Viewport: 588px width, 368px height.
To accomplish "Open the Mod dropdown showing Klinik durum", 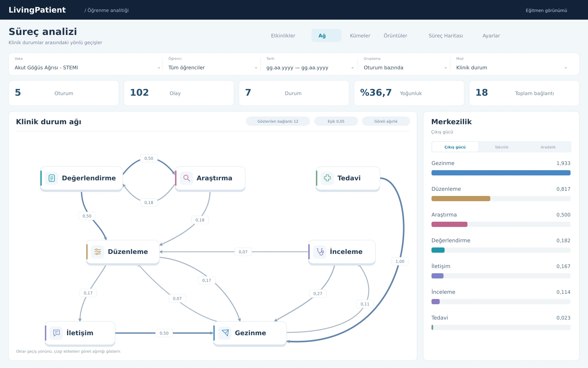I will (511, 67).
